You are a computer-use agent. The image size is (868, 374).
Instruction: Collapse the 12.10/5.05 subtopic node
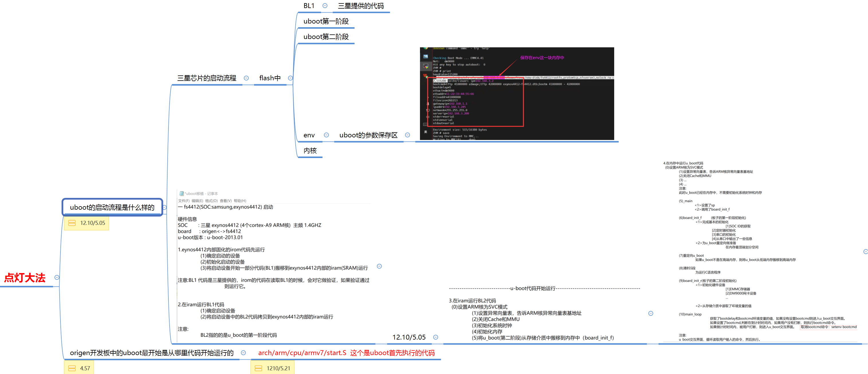(x=436, y=337)
